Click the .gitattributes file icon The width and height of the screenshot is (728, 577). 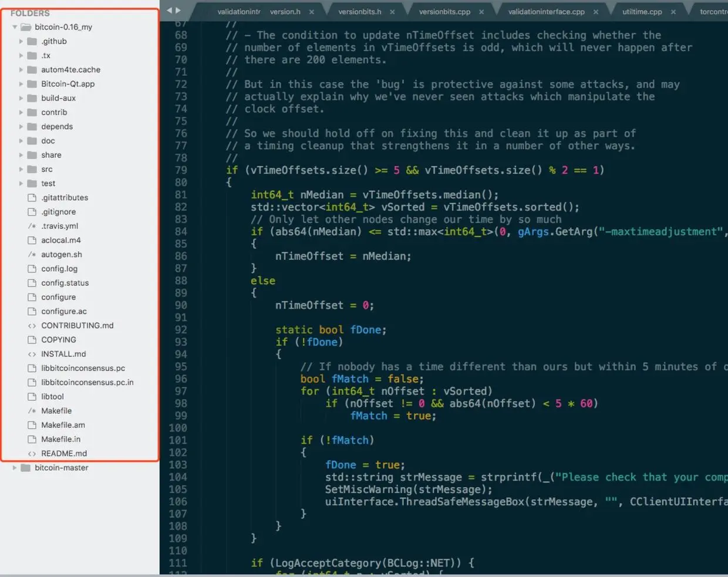click(32, 198)
